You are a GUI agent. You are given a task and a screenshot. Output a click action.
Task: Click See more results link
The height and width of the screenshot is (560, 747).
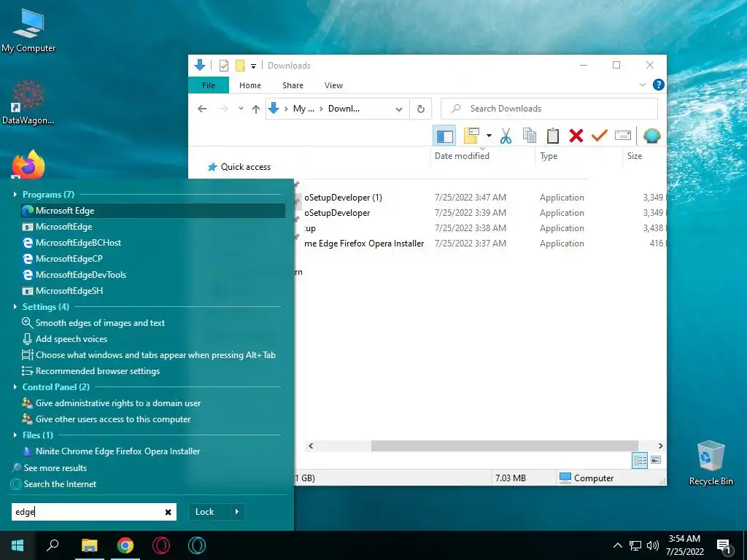[x=55, y=468]
